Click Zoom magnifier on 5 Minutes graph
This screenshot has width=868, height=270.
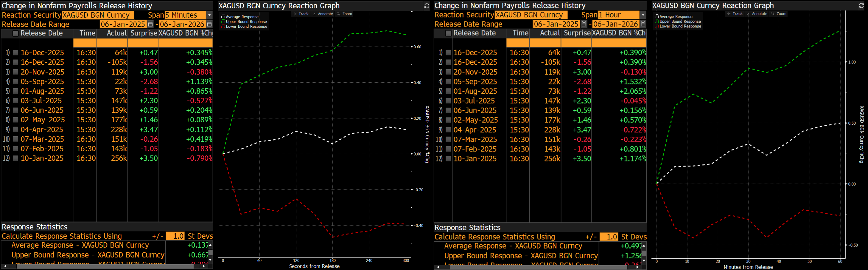[338, 14]
